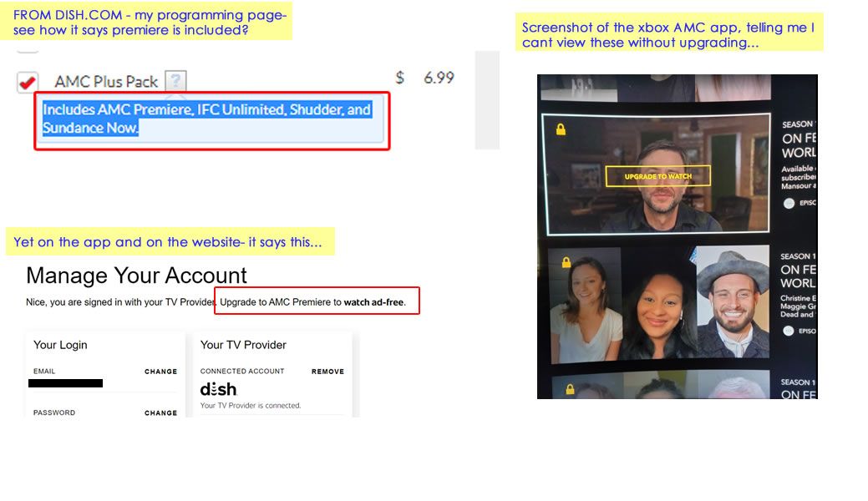Click the CONNECTED ACCOUNT label
868x501 pixels.
(242, 371)
